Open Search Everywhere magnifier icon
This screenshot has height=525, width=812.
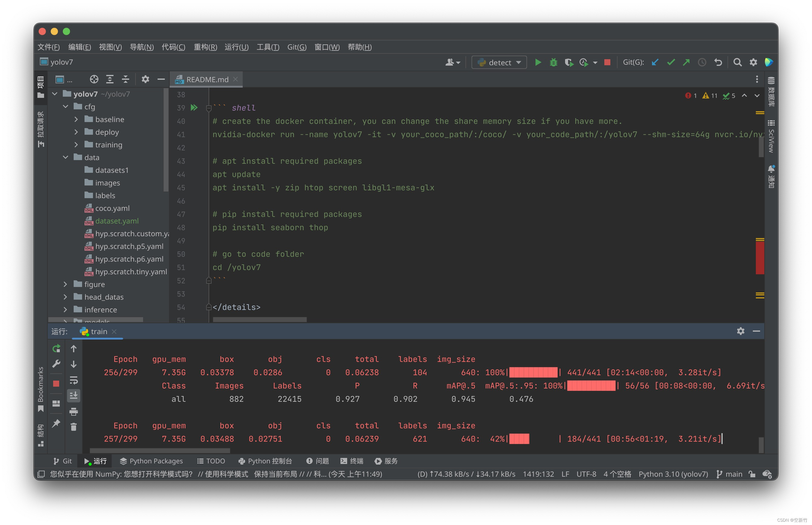(x=737, y=63)
